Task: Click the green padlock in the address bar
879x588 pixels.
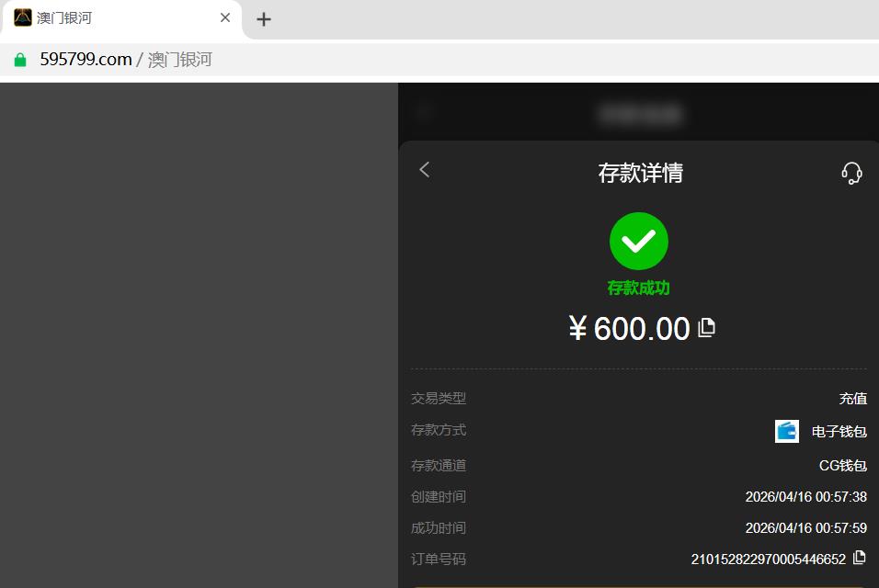Action: [20, 60]
